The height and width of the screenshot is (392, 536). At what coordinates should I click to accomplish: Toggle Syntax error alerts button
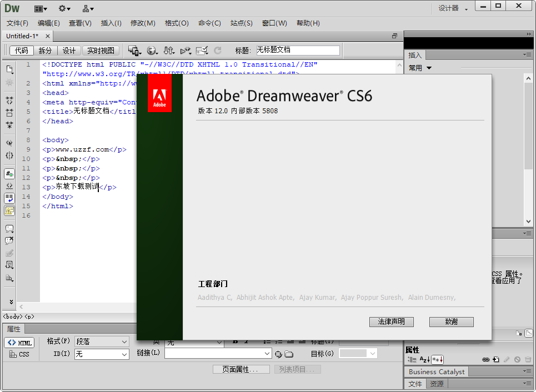pyautogui.click(x=9, y=210)
